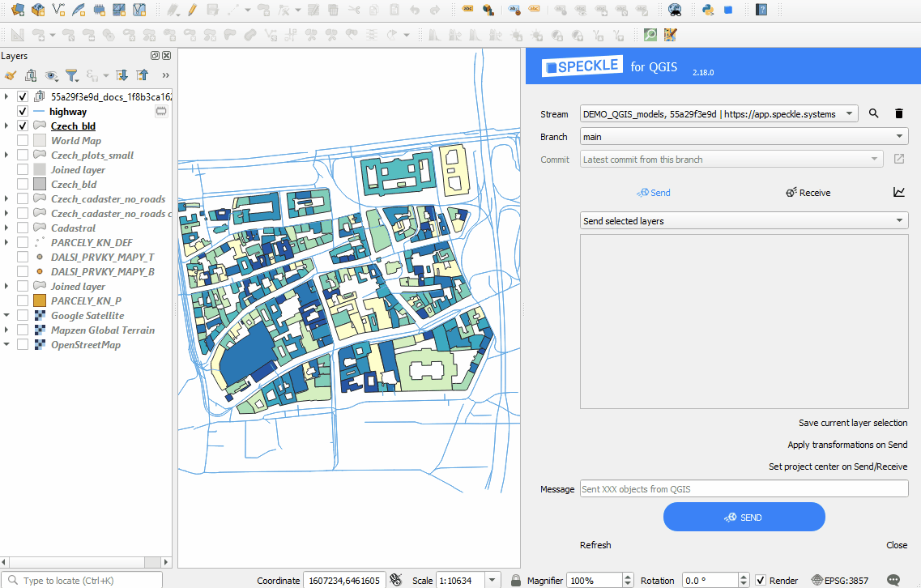Switch to the Receive tab

pyautogui.click(x=808, y=193)
